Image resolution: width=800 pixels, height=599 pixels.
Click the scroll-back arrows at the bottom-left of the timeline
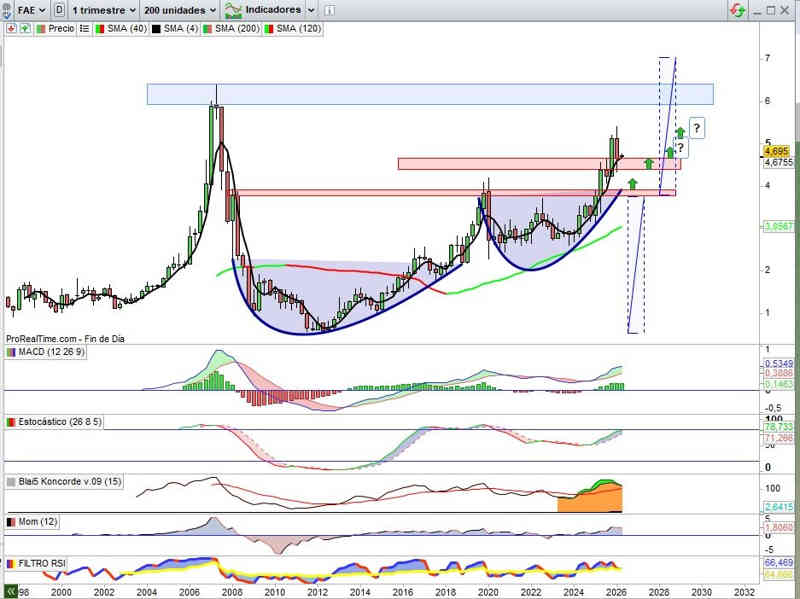click(11, 591)
